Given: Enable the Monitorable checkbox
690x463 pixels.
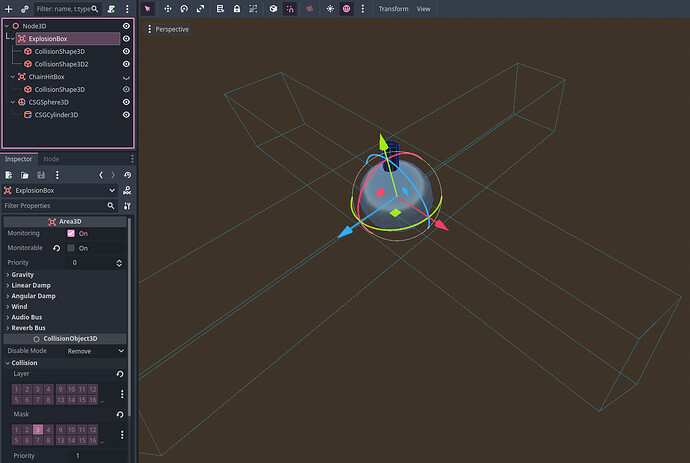Looking at the screenshot, I should (71, 248).
